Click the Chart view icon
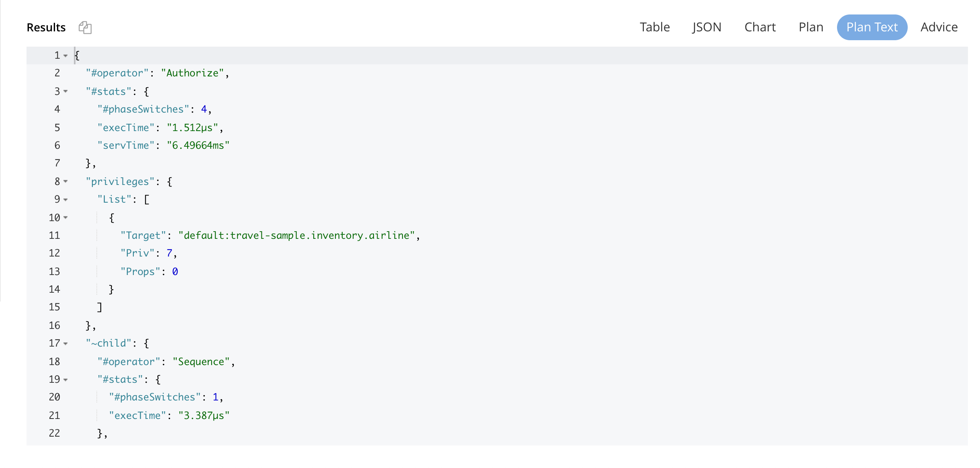Screen dimensions: 980x468 760,27
